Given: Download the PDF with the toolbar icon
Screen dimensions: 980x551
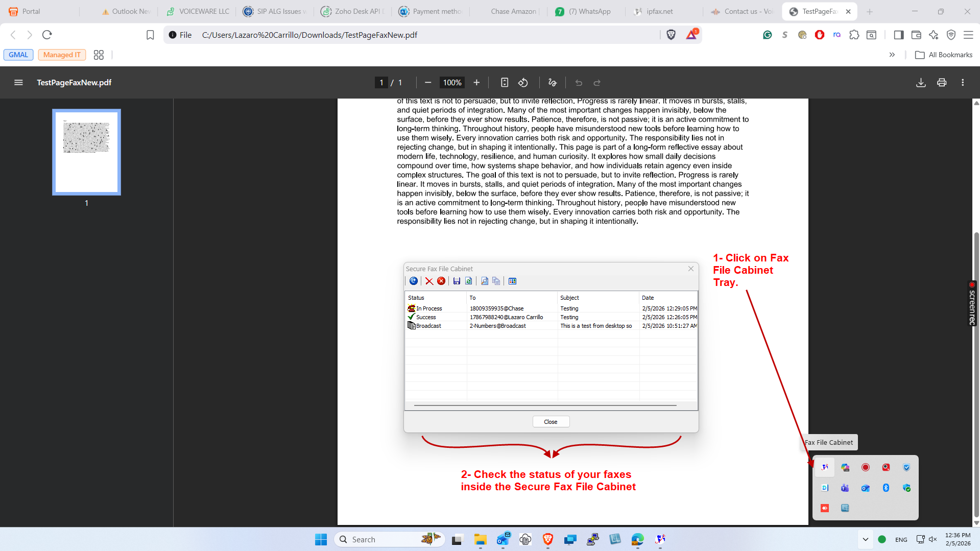Looking at the screenshot, I should coord(921,83).
